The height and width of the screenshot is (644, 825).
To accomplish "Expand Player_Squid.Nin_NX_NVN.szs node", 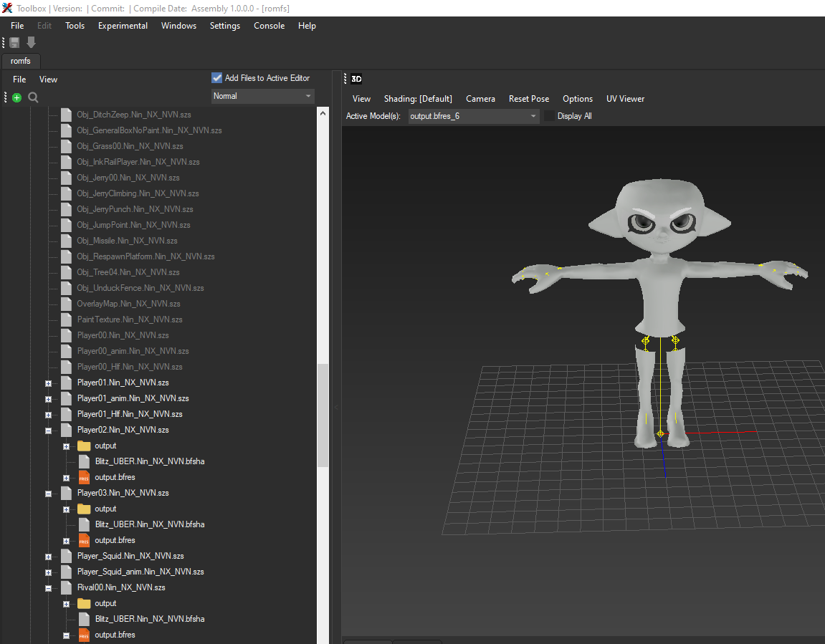I will pyautogui.click(x=49, y=557).
